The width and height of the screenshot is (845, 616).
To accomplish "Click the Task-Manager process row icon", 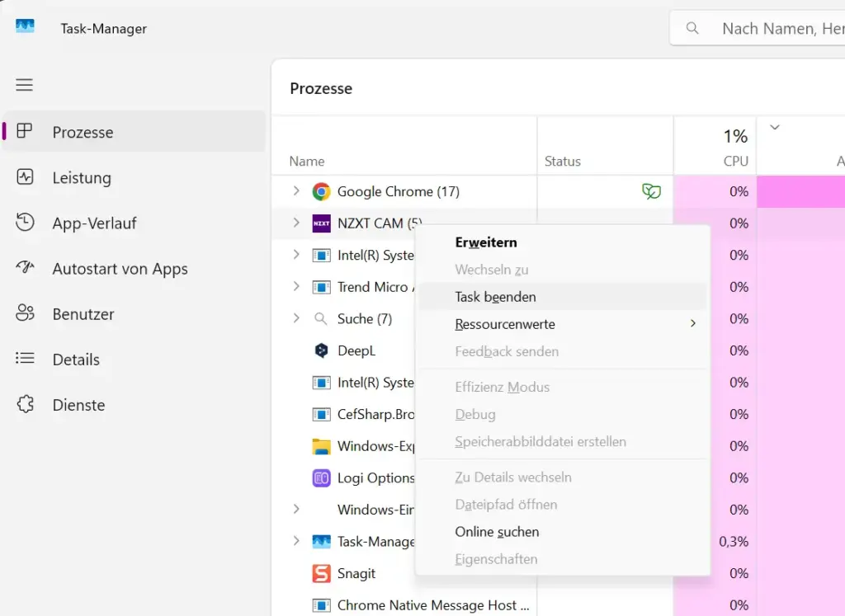I will click(321, 541).
